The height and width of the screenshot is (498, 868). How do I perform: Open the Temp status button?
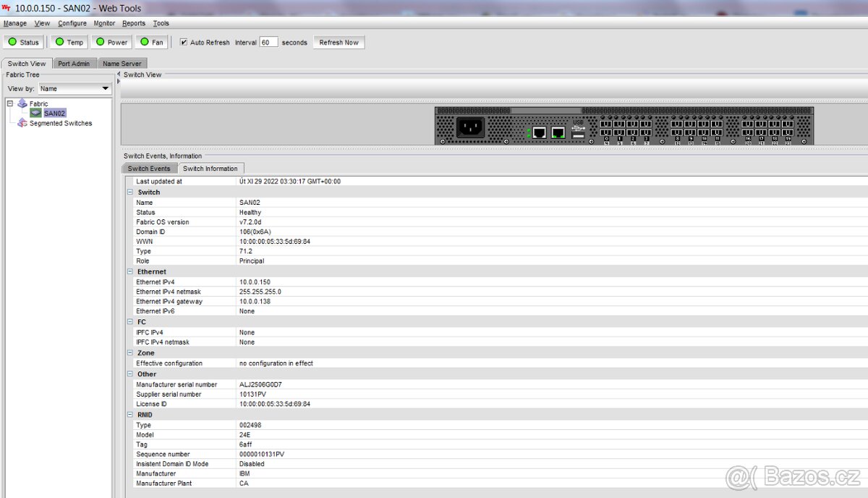coord(69,42)
